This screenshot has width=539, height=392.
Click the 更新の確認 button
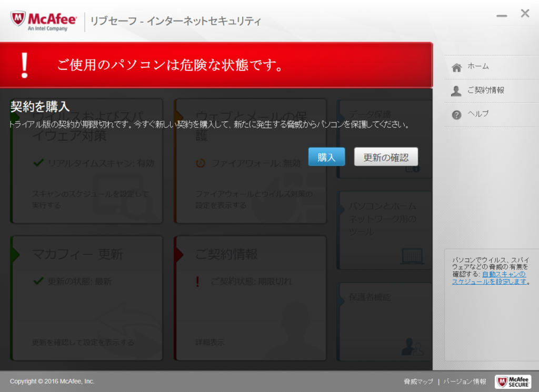(x=386, y=157)
